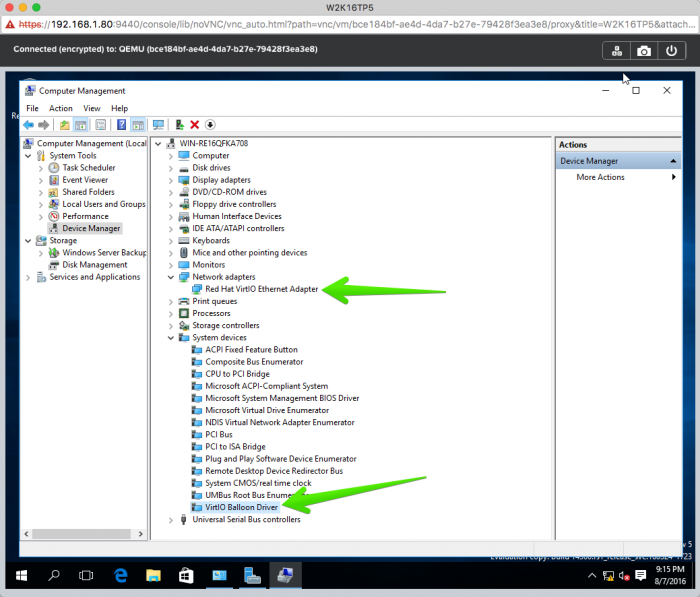This screenshot has height=597, width=700.
Task: Collapse the System Tools node
Action: (x=28, y=156)
